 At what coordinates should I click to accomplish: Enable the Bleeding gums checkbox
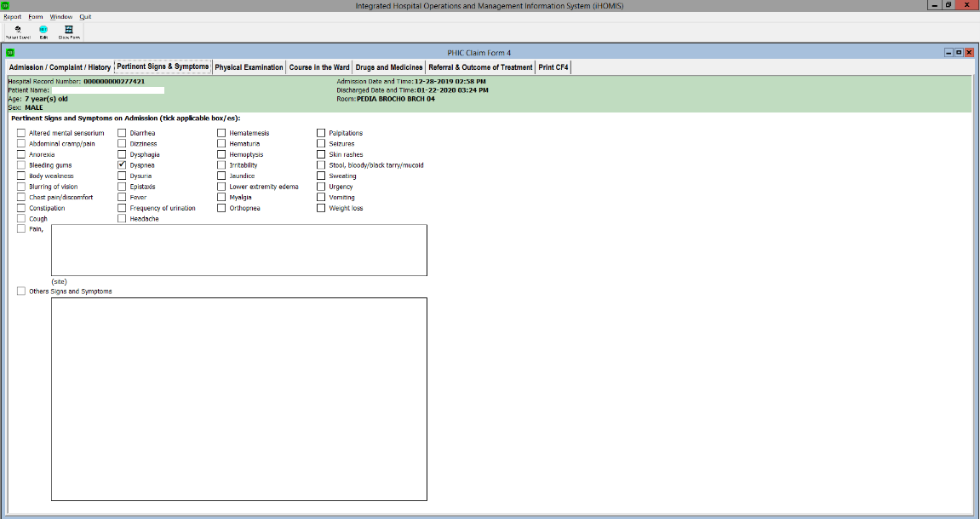[21, 165]
